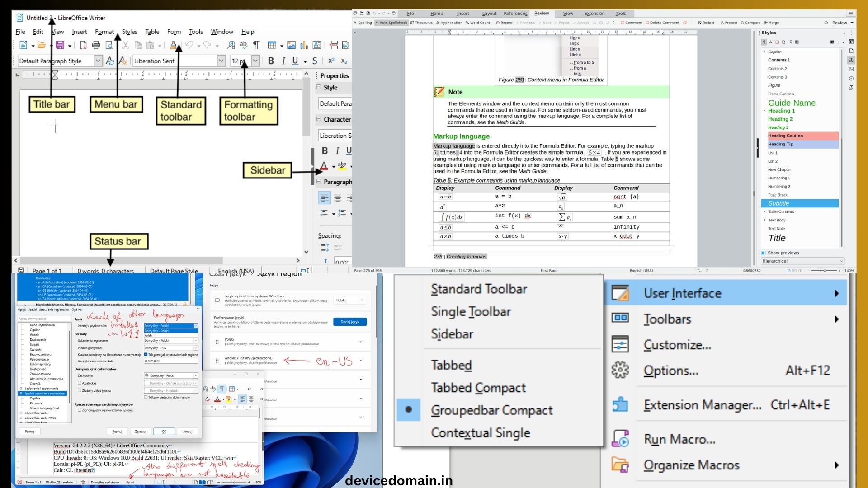Click the OK button in options dialog
Screen dimensions: 868x488
point(164,432)
